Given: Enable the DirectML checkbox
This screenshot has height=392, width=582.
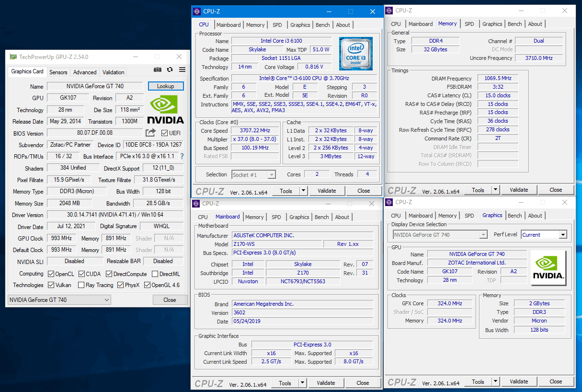Looking at the screenshot, I should tap(155, 274).
